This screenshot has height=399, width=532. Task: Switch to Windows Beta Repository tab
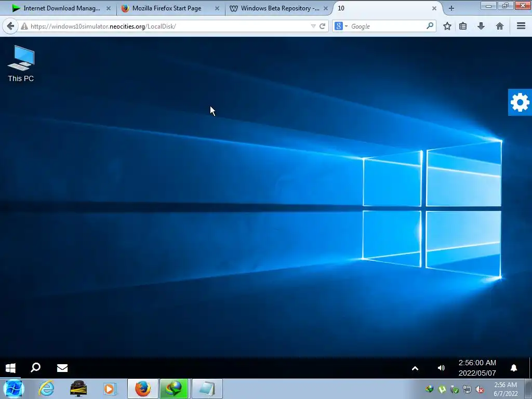pyautogui.click(x=275, y=8)
